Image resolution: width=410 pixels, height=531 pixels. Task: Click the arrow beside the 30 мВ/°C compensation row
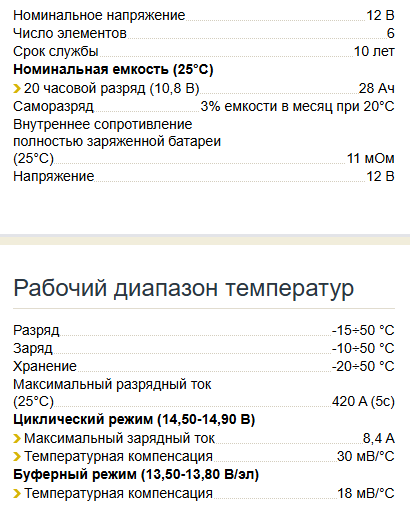17,456
